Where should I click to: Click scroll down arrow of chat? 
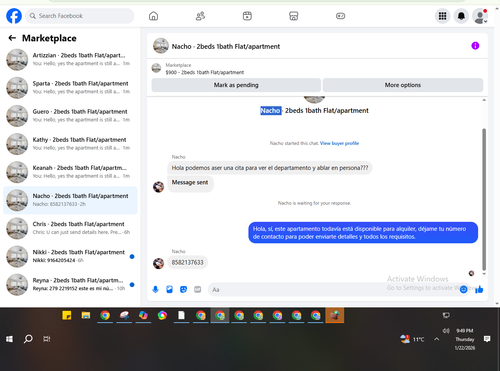[484, 274]
